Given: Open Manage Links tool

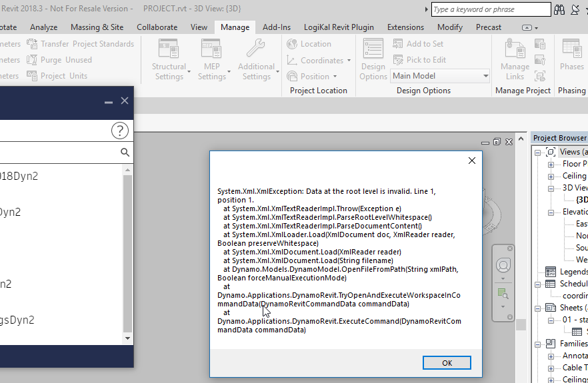Looking at the screenshot, I should (x=515, y=60).
